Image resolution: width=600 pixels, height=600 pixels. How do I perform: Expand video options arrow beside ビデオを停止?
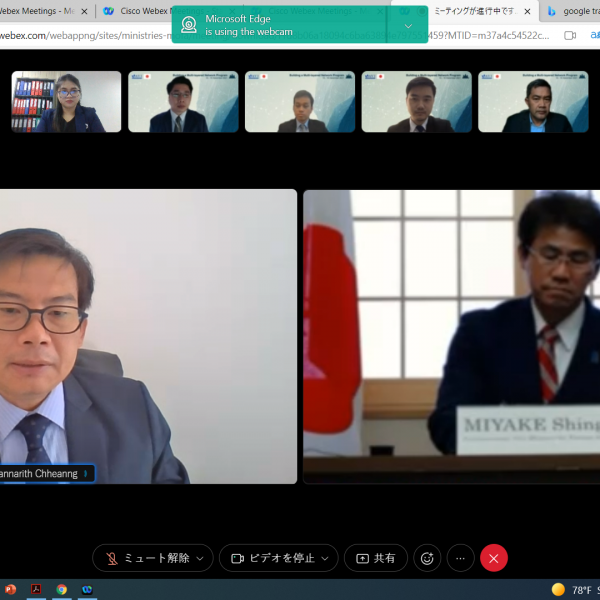(x=324, y=558)
